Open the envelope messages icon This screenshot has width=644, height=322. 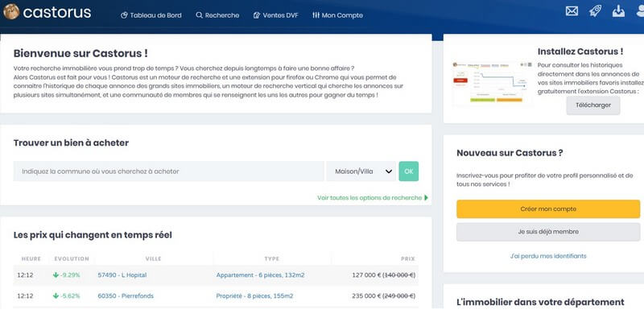click(x=572, y=11)
